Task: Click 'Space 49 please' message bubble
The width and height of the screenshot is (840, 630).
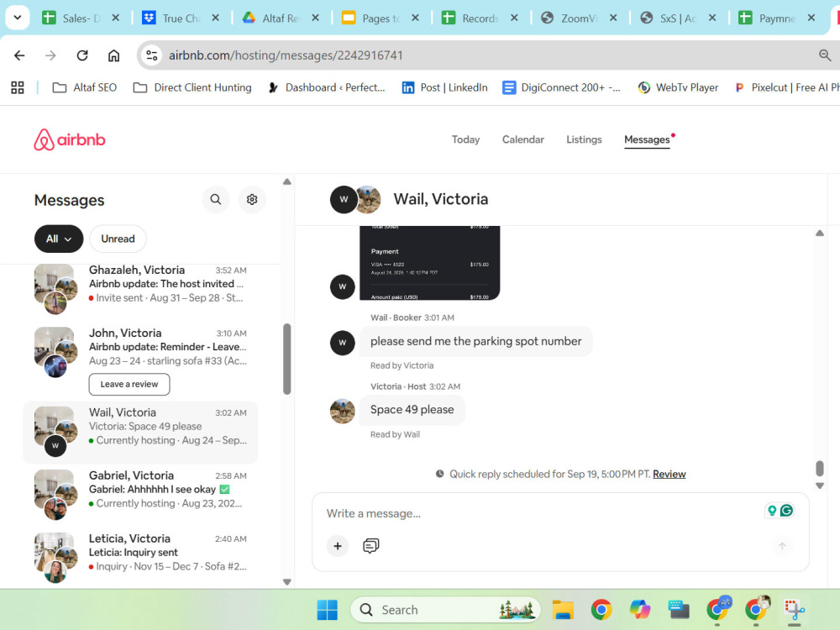Action: pos(412,410)
